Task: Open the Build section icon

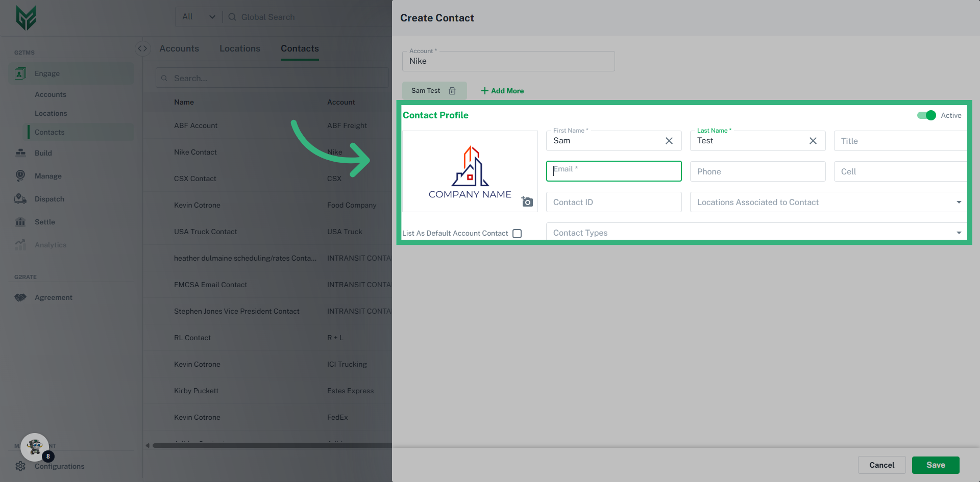Action: pyautogui.click(x=20, y=153)
